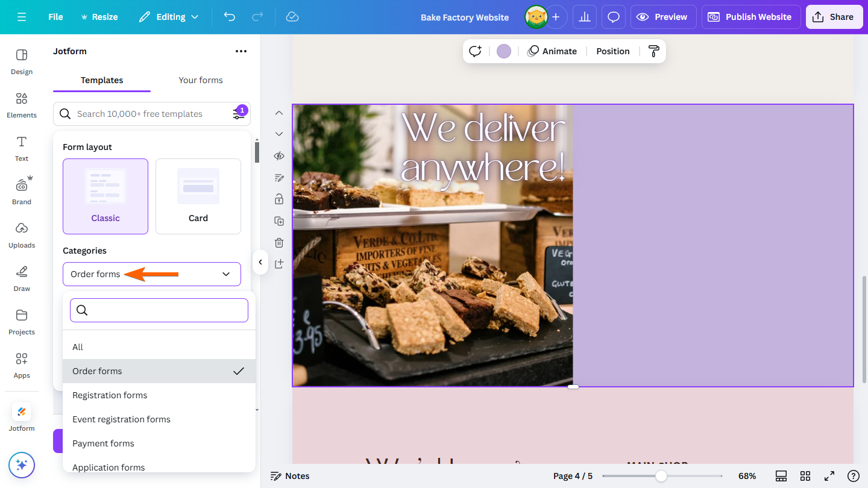Toggle the element lock icon
868x488 pixels.
278,199
